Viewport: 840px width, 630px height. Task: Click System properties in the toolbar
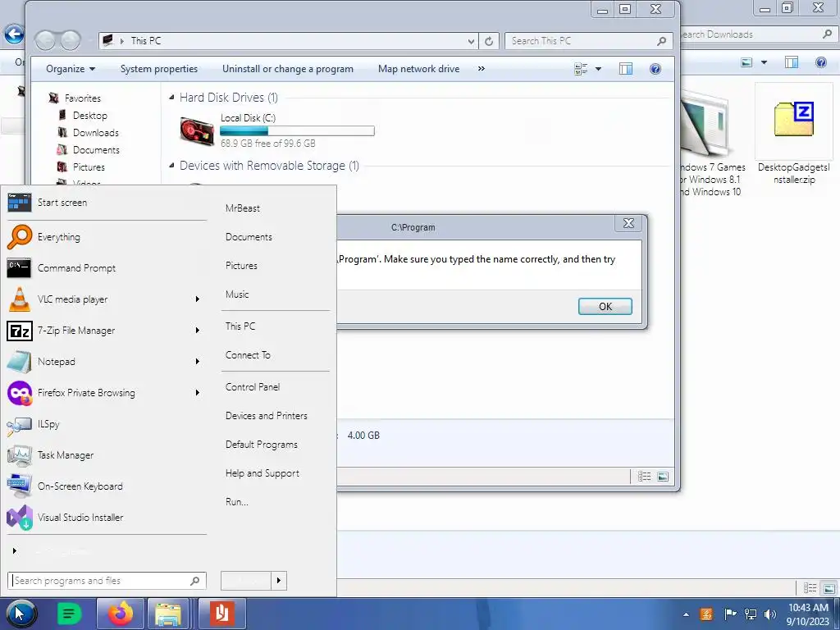coord(159,69)
